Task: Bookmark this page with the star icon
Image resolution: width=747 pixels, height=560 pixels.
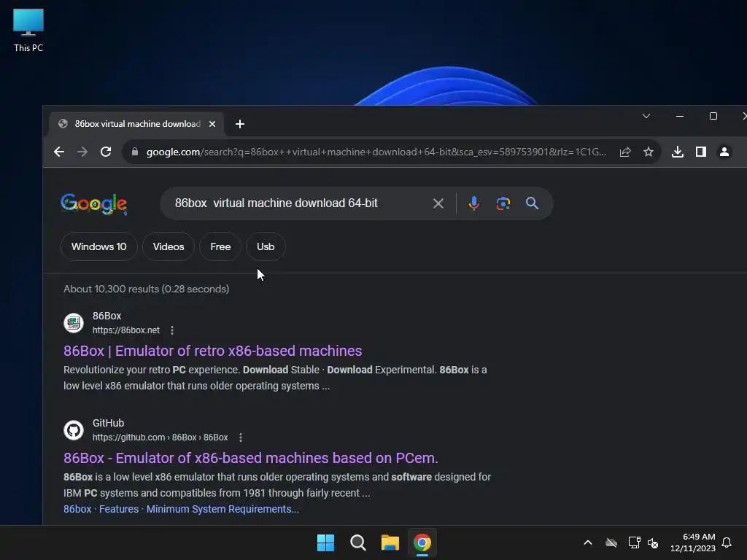Action: click(x=649, y=152)
